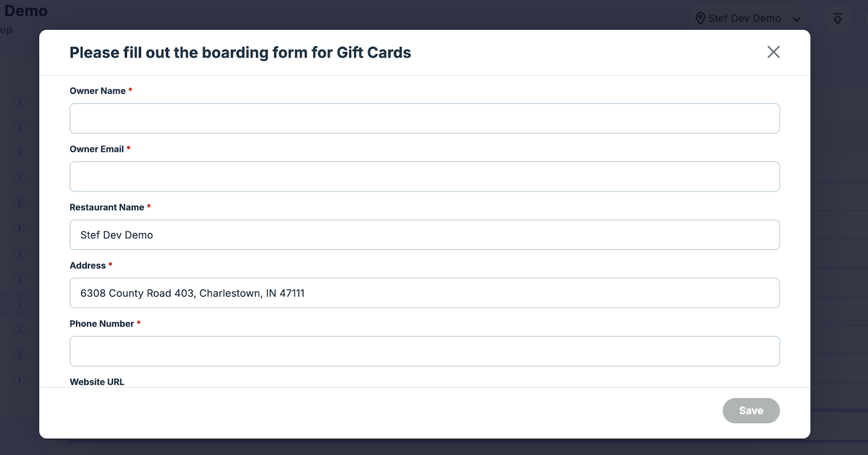Click into the Owner Email text box

point(424,176)
